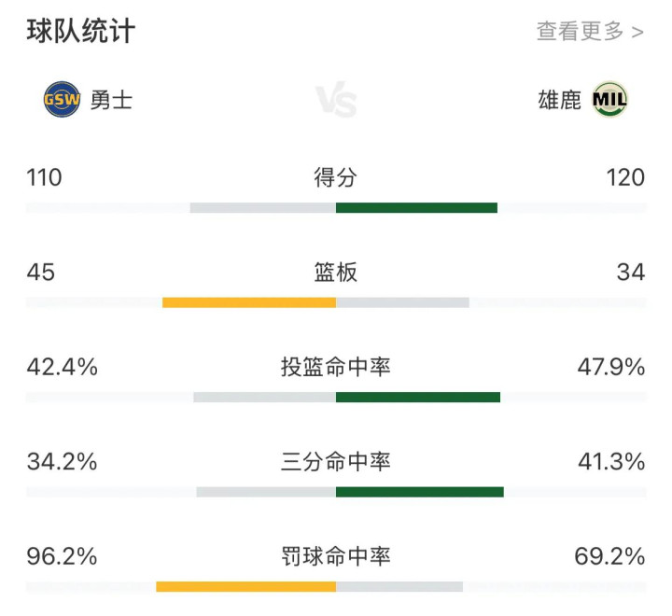Click the Warriors GSW team logo

pos(63,100)
